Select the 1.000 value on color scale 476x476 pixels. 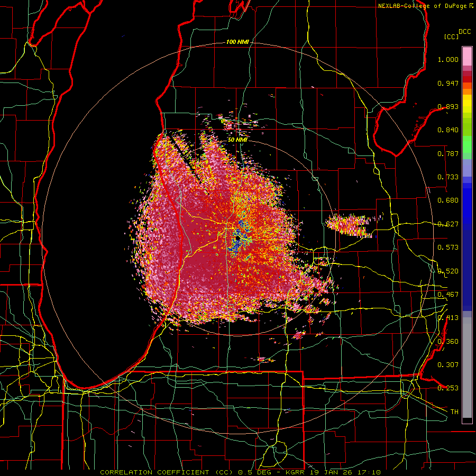coord(448,59)
